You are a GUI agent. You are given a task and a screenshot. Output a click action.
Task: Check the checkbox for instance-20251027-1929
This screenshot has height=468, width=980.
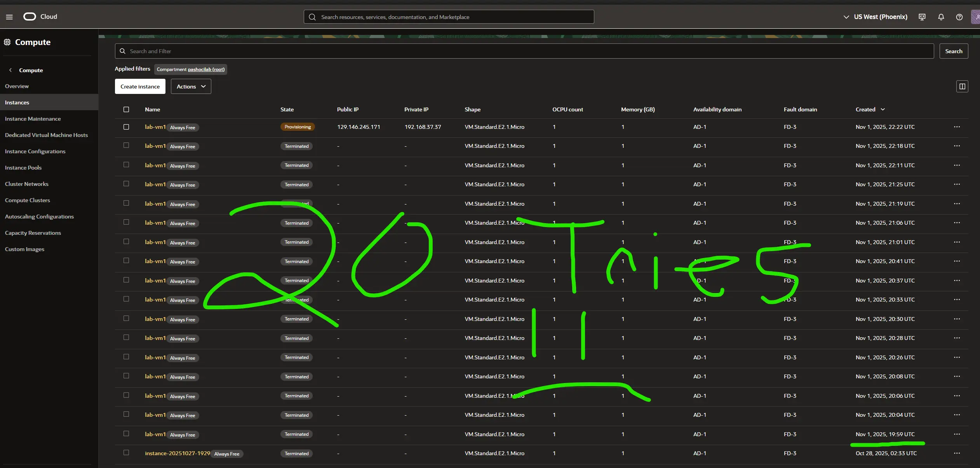[126, 453]
